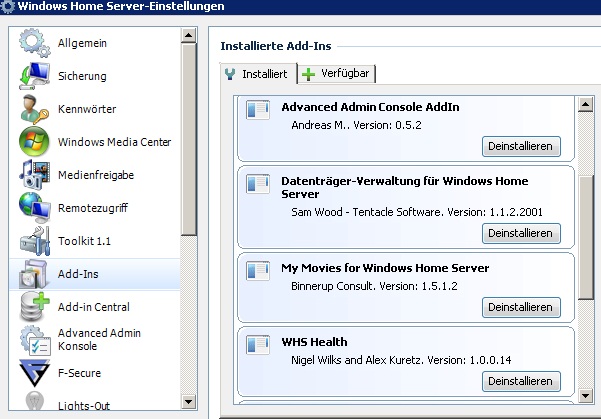The height and width of the screenshot is (419, 601).
Task: Click the sidebar scrollbar thumb
Action: coord(188,140)
